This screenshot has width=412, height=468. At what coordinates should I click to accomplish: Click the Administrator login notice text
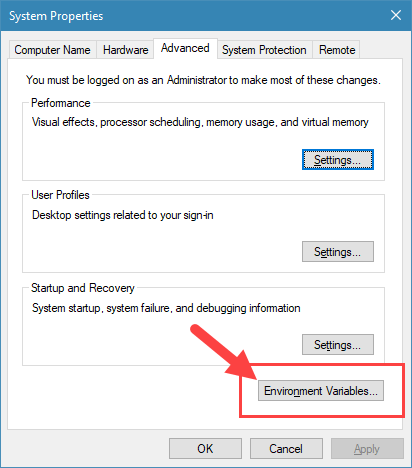203,80
